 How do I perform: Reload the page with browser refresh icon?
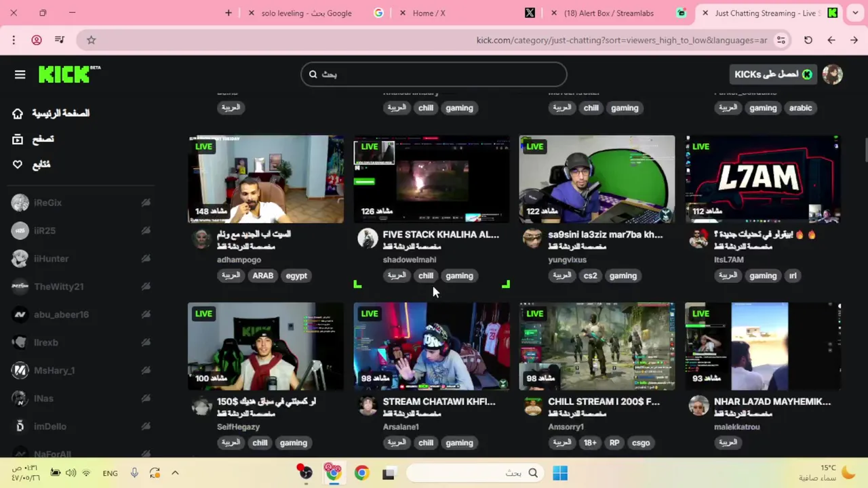point(808,40)
